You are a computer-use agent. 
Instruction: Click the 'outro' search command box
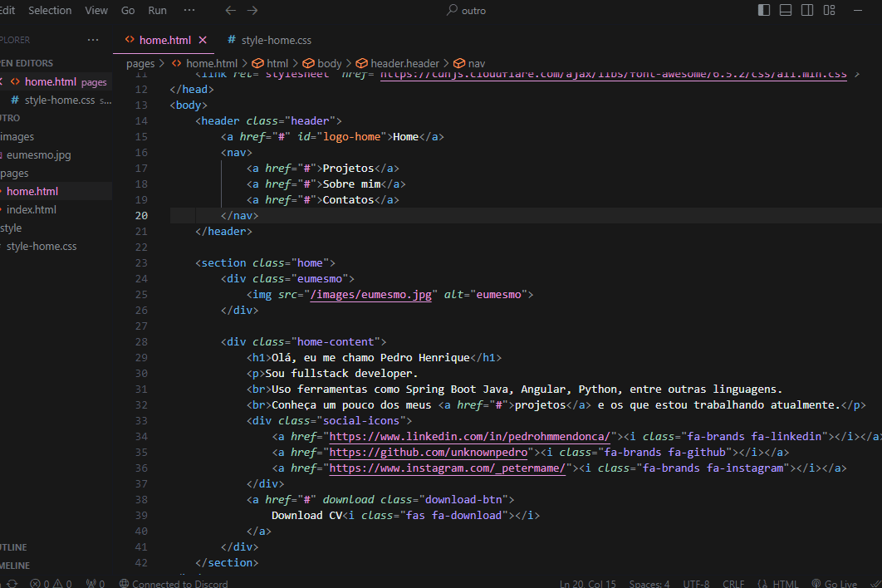[466, 10]
